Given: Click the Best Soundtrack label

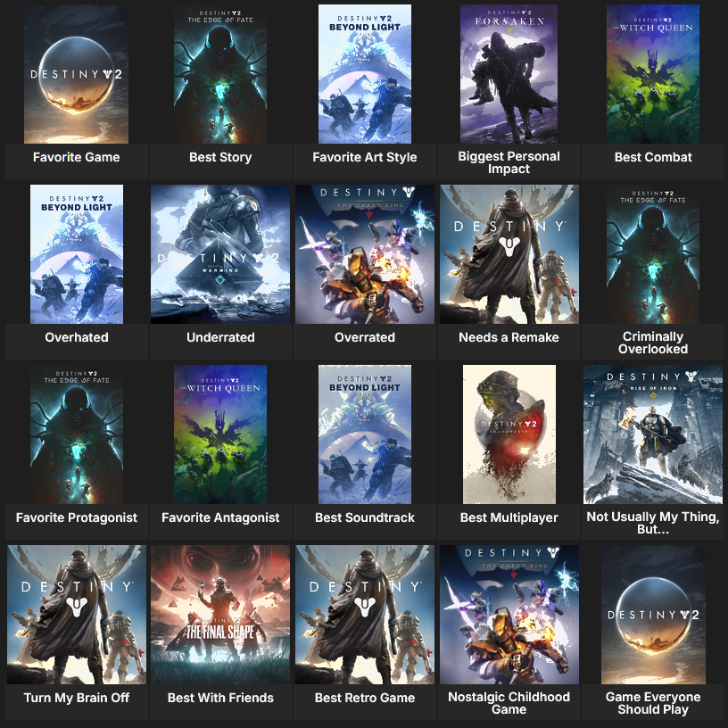Looking at the screenshot, I should pos(365,517).
